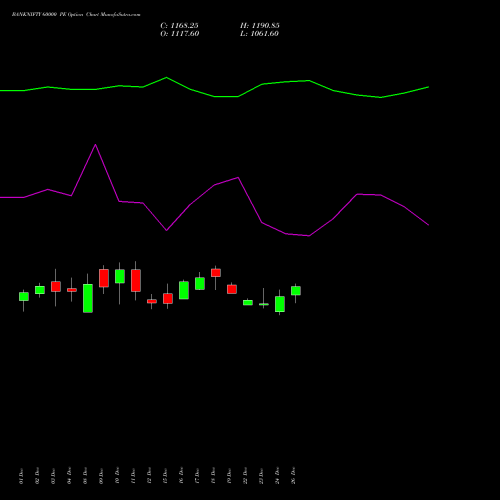
Task: Click the 23 Dec date label
Action: pyautogui.click(x=261, y=476)
